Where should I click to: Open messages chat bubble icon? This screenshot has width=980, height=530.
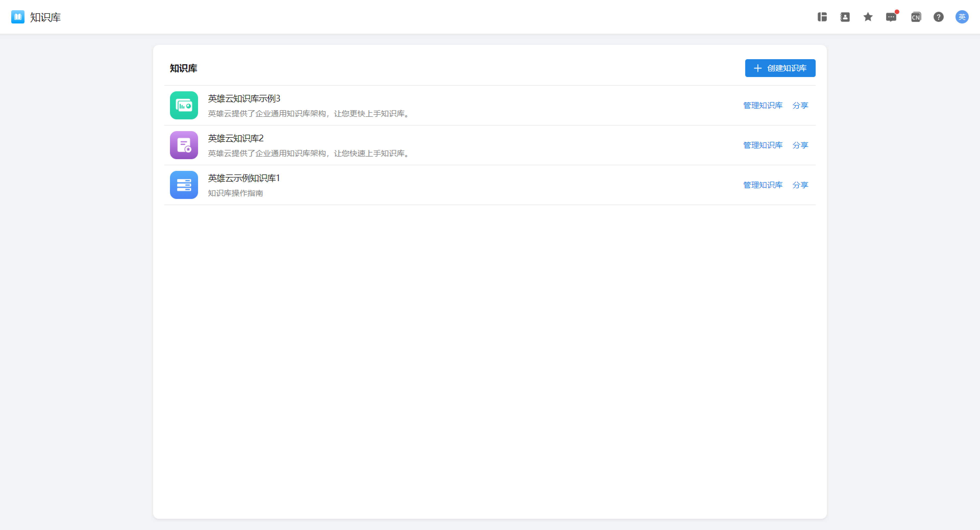point(891,17)
